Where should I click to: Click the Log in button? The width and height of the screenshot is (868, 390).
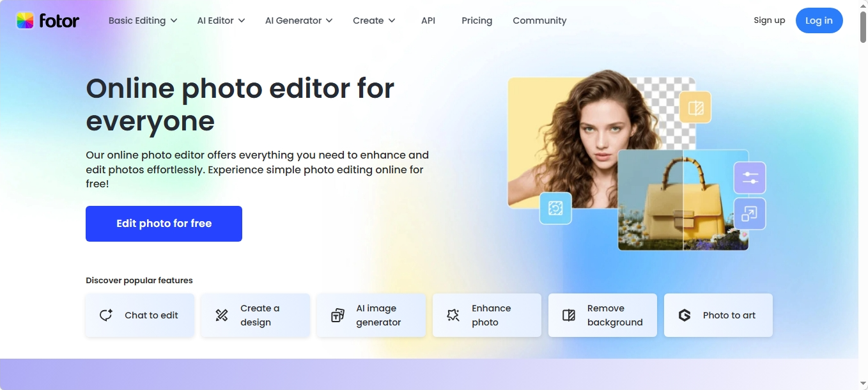pos(819,20)
